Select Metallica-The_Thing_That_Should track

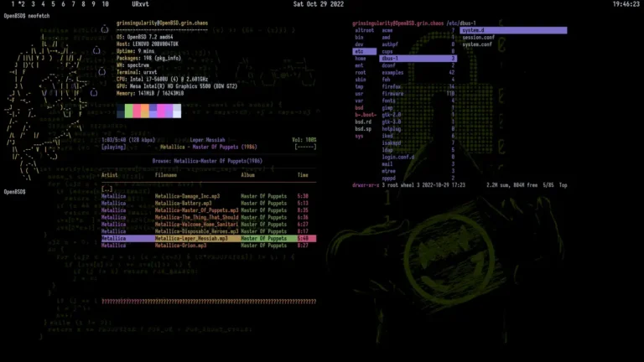[x=196, y=217]
